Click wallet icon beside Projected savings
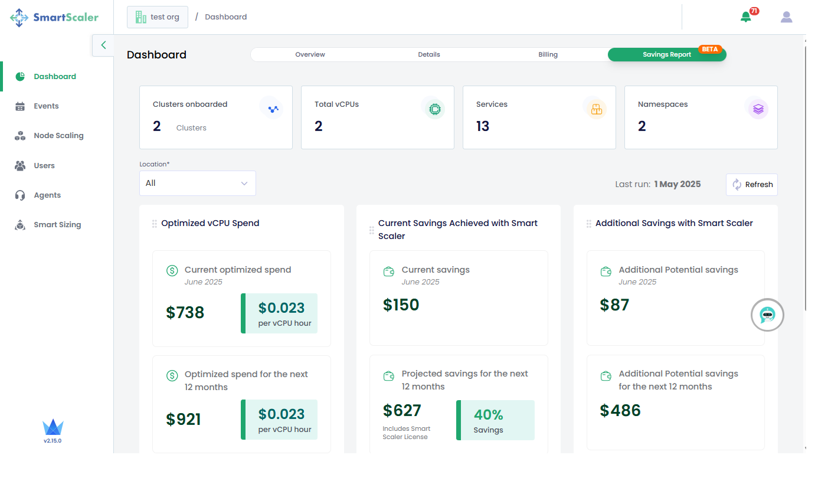 (389, 375)
